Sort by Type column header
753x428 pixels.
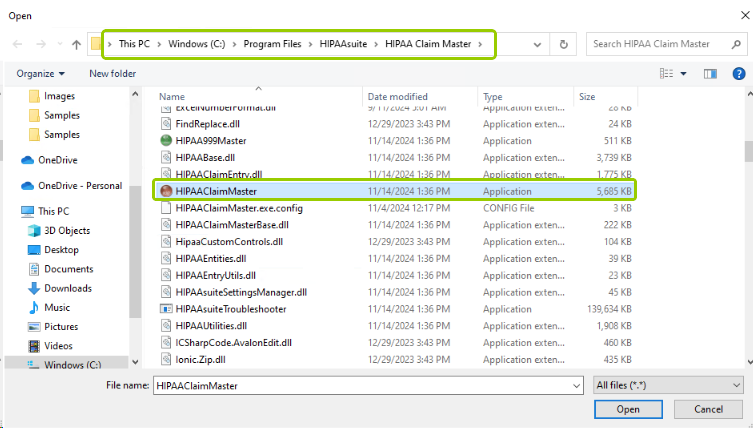coord(493,97)
